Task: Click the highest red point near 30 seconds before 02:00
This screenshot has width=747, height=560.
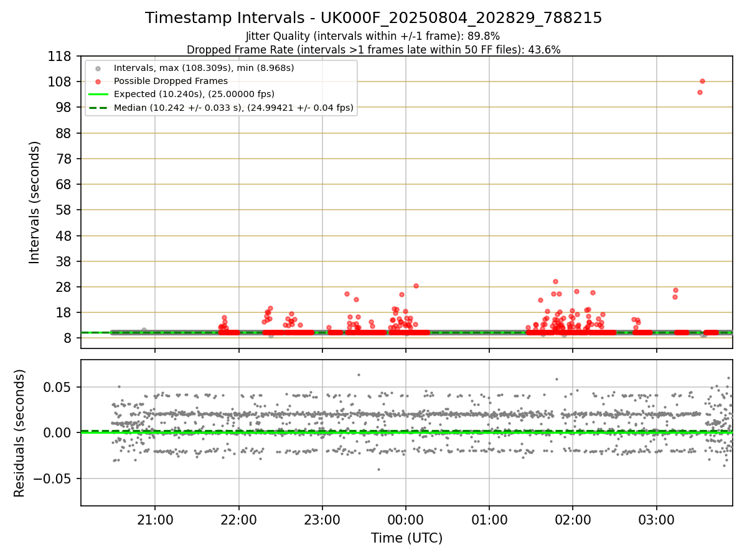Action: coord(555,281)
